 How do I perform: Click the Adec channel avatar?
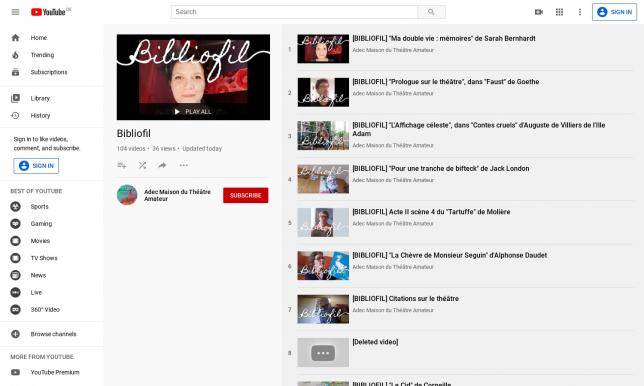(127, 195)
